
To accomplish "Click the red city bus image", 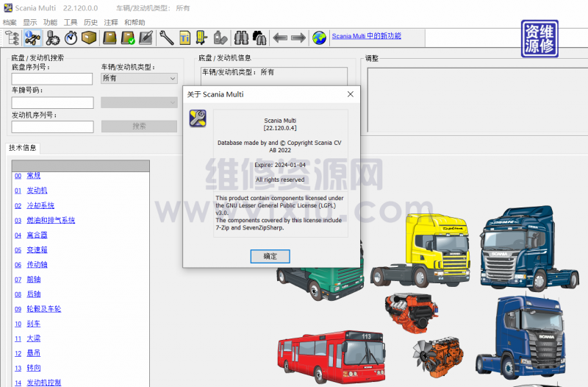I will [331, 357].
